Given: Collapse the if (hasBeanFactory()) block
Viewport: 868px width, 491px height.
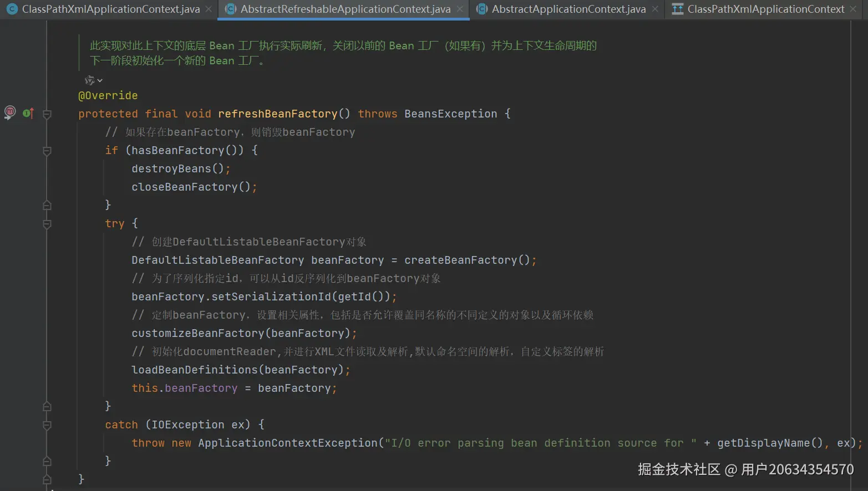Looking at the screenshot, I should point(47,151).
